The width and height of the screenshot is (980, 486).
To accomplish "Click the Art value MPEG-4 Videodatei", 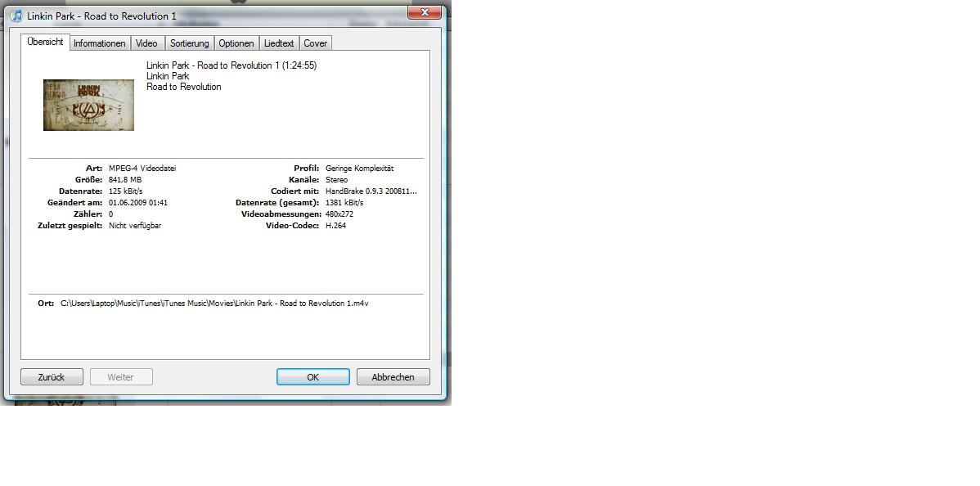I will pos(142,169).
